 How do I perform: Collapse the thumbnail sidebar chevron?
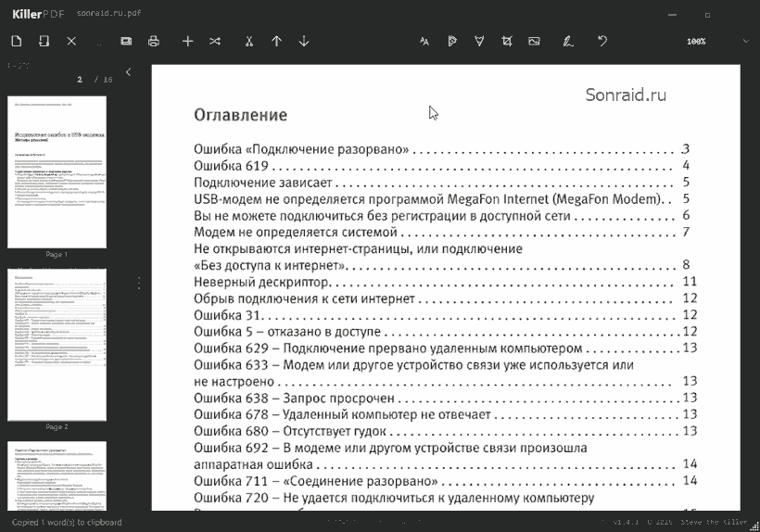coord(129,72)
